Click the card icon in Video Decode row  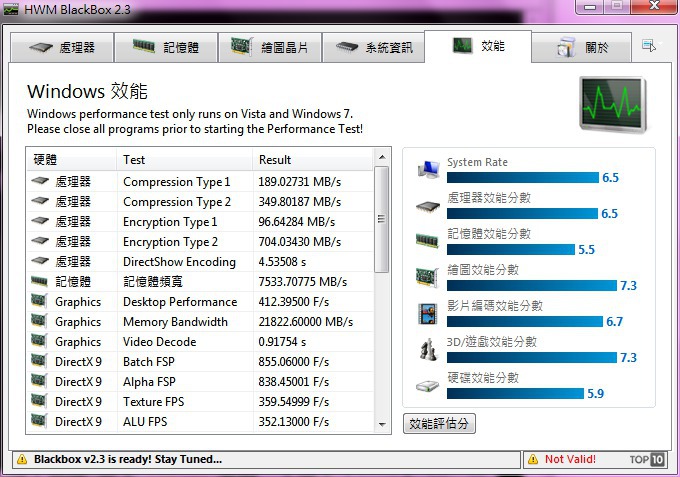pos(39,340)
